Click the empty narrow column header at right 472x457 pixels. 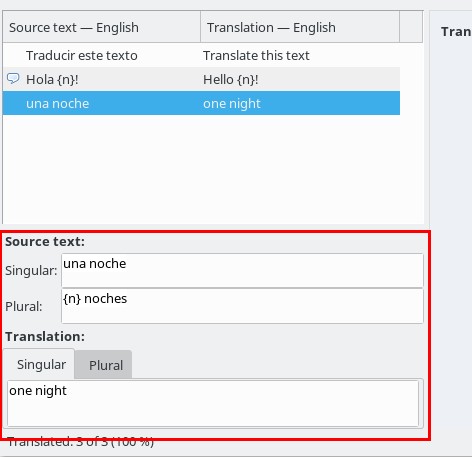point(411,27)
